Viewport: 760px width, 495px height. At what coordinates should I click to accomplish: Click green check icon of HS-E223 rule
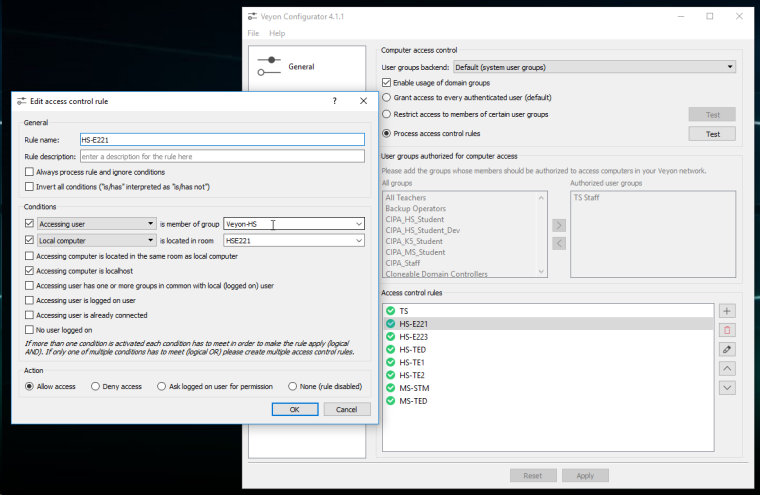[391, 336]
